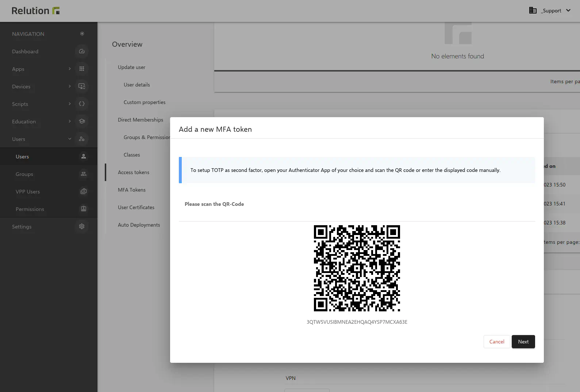This screenshot has height=392, width=580.
Task: Go to Auto Deployments section
Action: point(139,225)
